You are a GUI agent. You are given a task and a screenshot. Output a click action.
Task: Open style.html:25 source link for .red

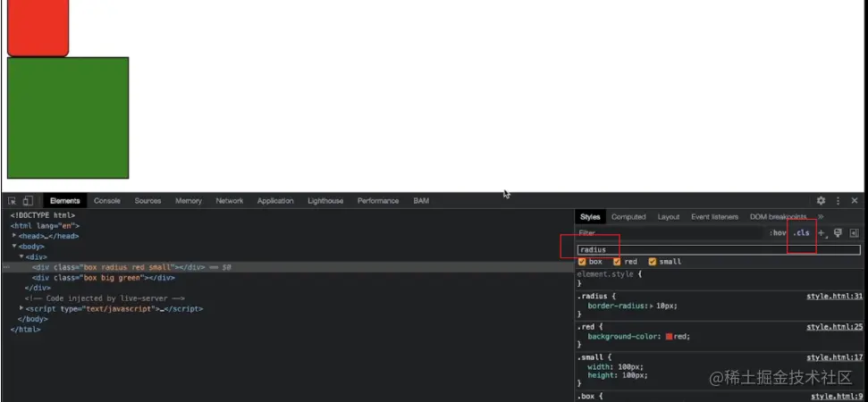click(x=834, y=327)
